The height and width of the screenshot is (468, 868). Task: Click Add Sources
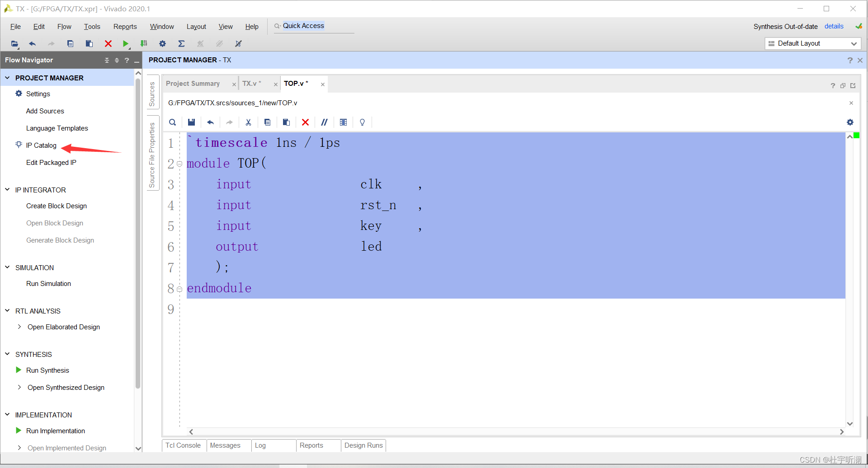(x=45, y=111)
